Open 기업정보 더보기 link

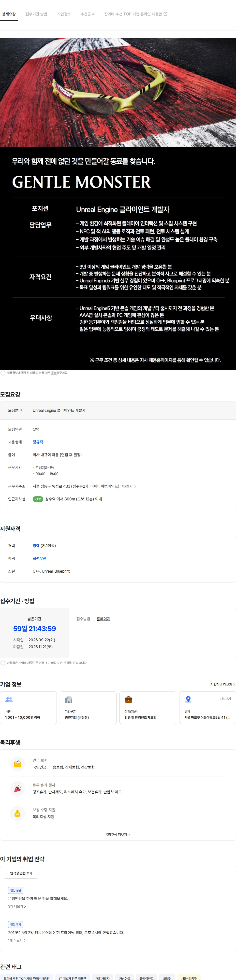click(x=223, y=684)
